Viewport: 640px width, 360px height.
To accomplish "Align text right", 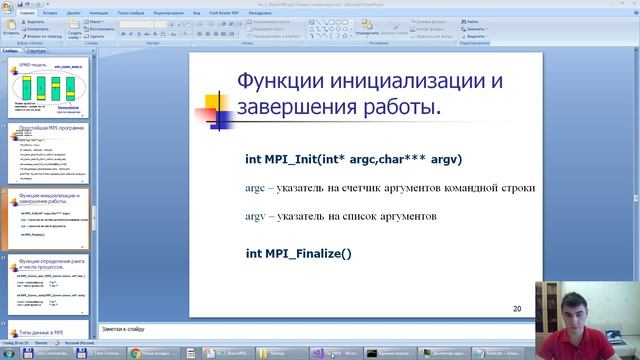I will point(216,34).
